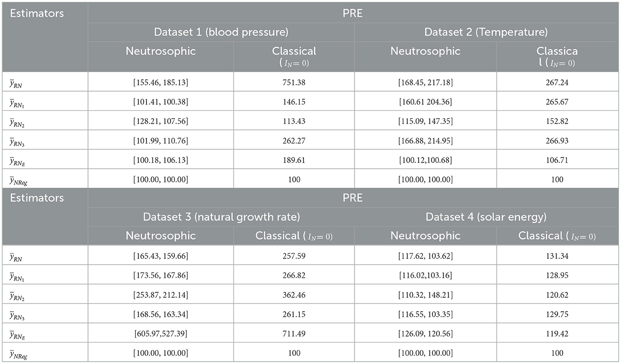The image size is (621, 364).
Task: Click the cell showing 189.61
Action: pyautogui.click(x=294, y=160)
